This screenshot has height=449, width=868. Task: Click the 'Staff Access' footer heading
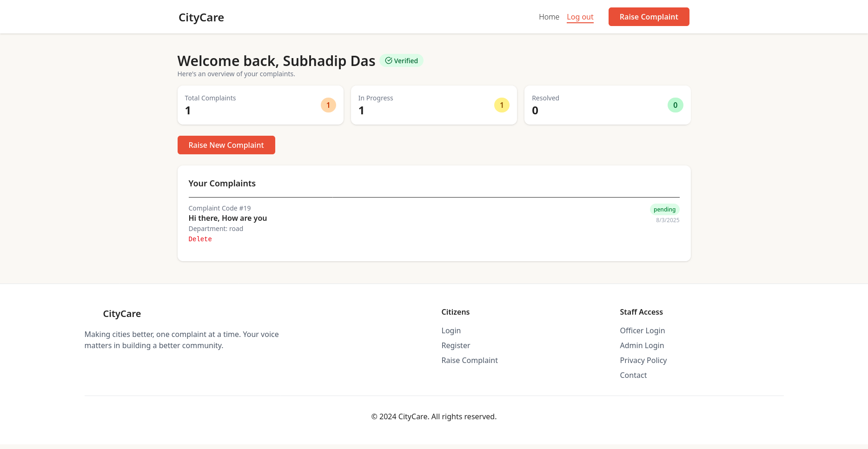[641, 312]
